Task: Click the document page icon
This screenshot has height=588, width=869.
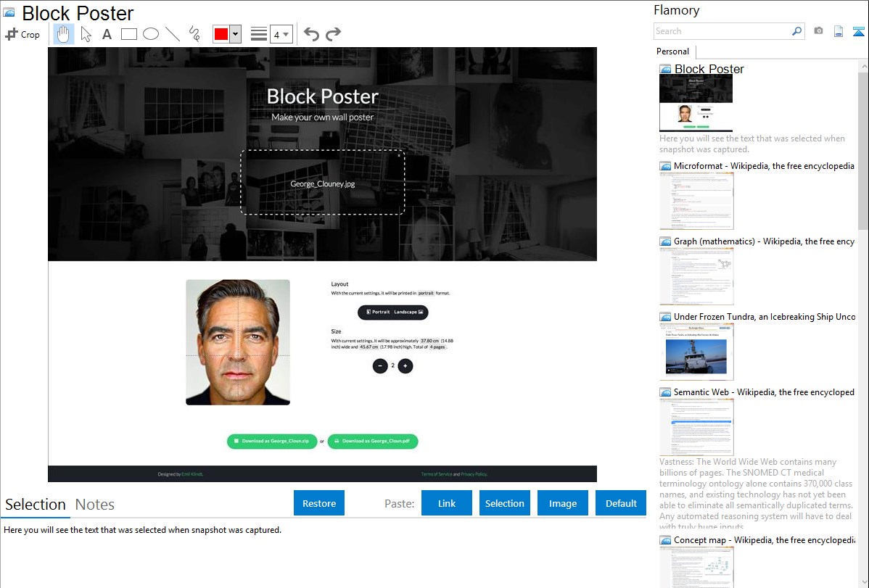Action: [839, 31]
